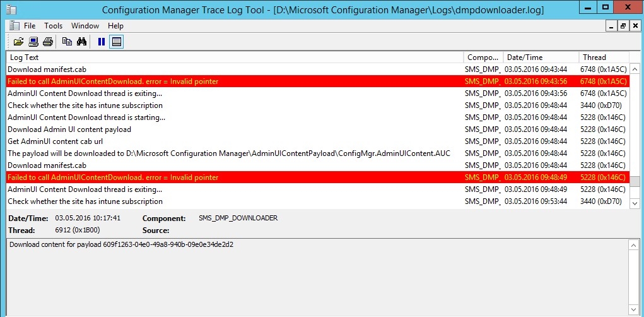Select the first red Failed to call AdminUIContentDownload row
The width and height of the screenshot is (644, 317).
point(317,81)
